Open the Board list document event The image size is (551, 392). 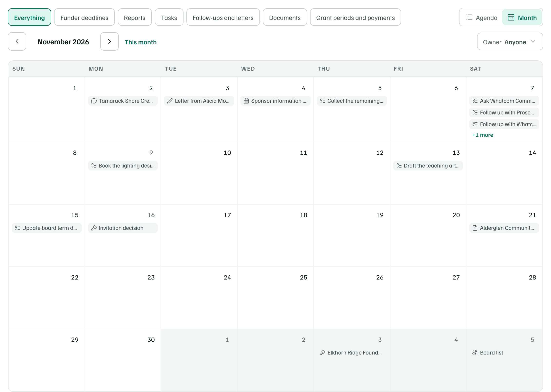(504, 353)
